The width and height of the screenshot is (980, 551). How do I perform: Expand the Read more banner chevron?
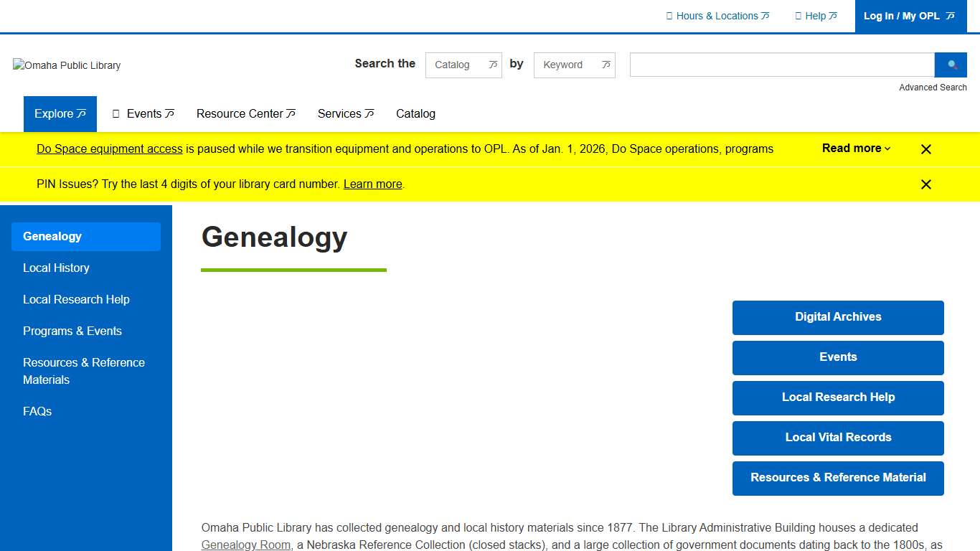887,149
